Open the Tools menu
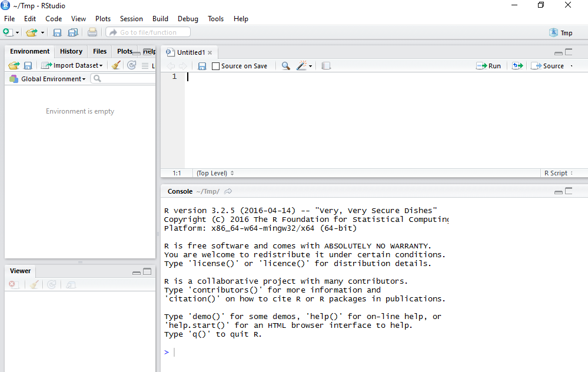 click(x=215, y=19)
